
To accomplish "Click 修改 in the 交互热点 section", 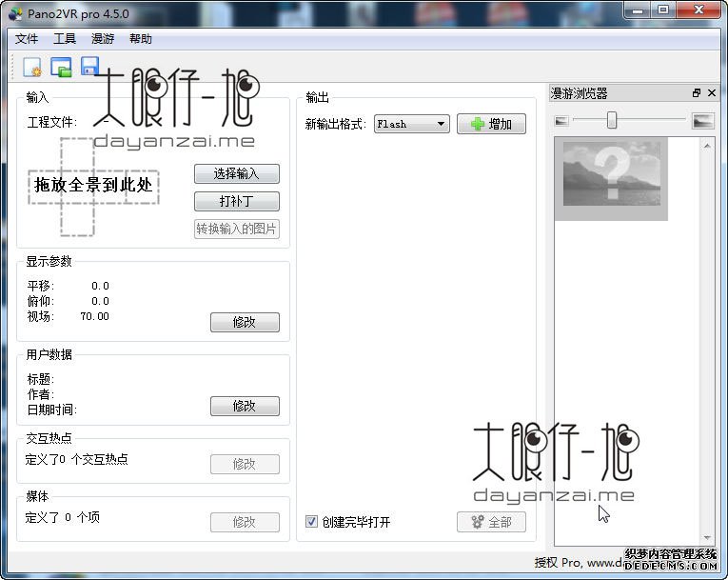I will pos(245,464).
